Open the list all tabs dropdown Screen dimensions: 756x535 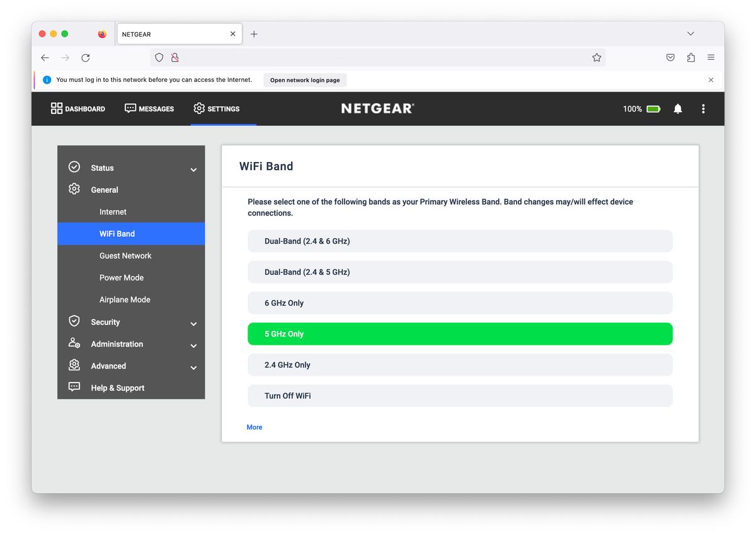[690, 34]
